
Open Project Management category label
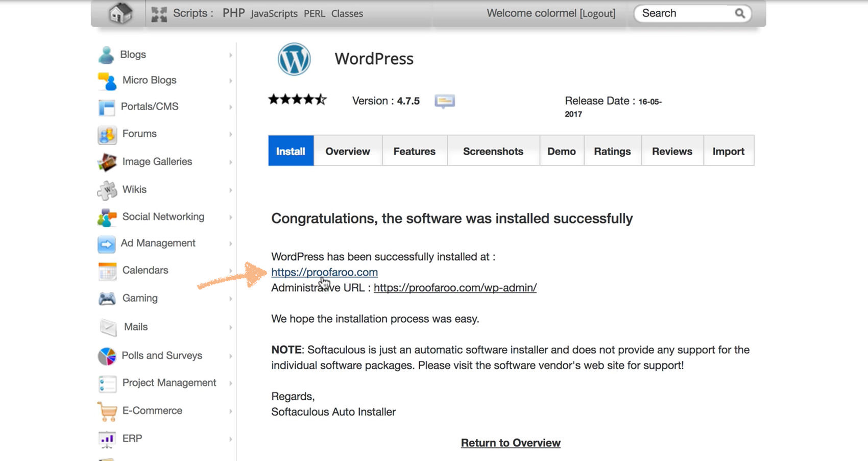click(x=169, y=382)
